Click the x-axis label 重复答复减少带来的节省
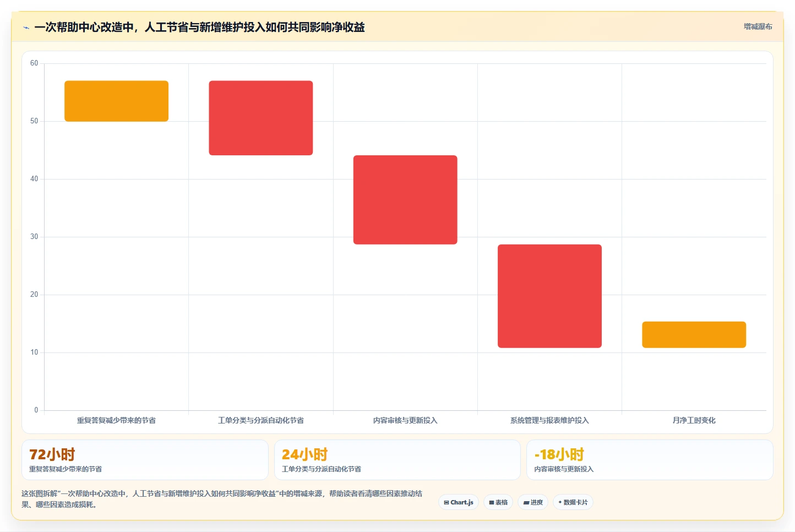Screen dimensions: 795x532 point(116,420)
